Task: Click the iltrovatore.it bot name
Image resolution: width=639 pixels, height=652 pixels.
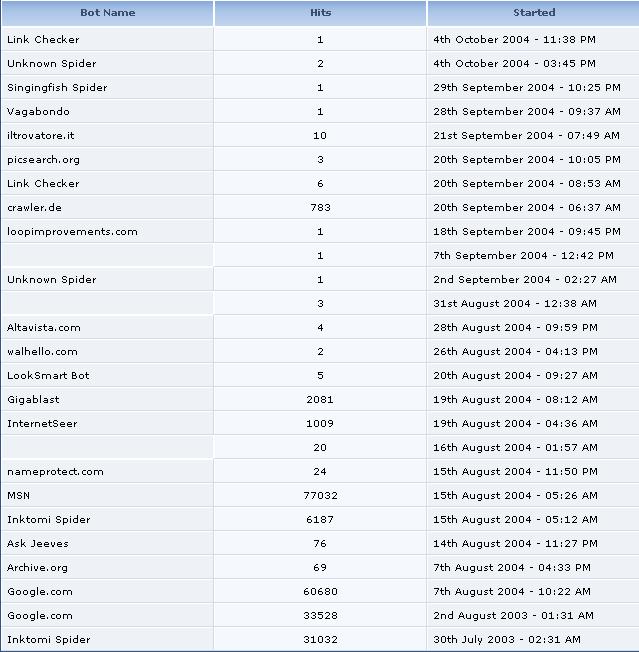Action: [x=41, y=136]
